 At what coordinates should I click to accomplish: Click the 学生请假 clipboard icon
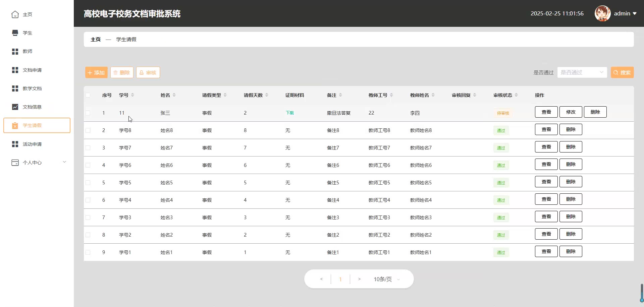(x=15, y=125)
